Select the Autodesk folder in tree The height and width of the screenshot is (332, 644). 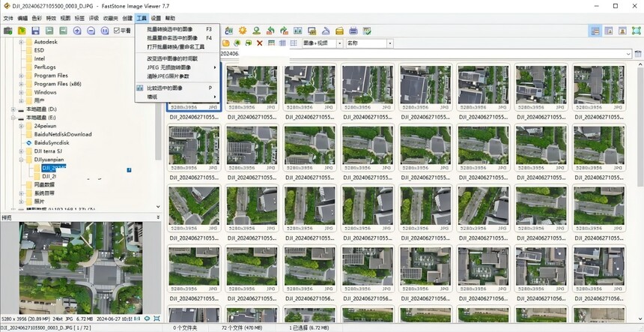(x=46, y=42)
